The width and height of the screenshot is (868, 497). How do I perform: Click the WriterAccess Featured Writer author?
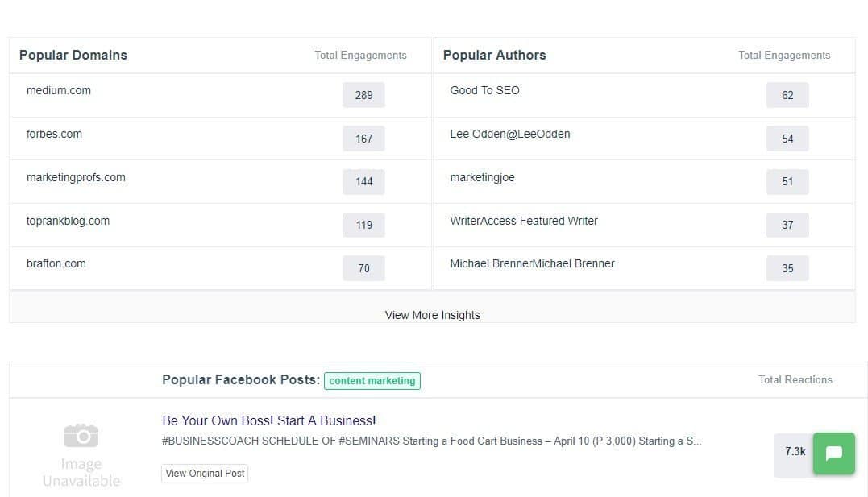coord(524,221)
